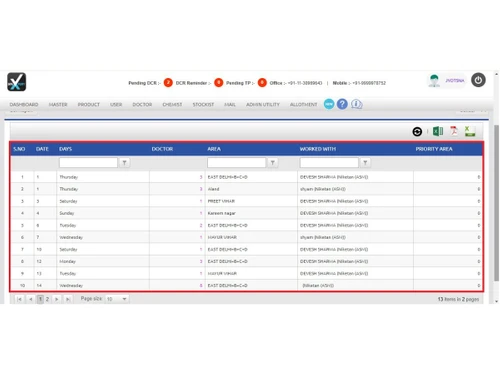Screen dimensions: 500x375
Task: Open the STOCKIST menu
Action: coord(203,105)
